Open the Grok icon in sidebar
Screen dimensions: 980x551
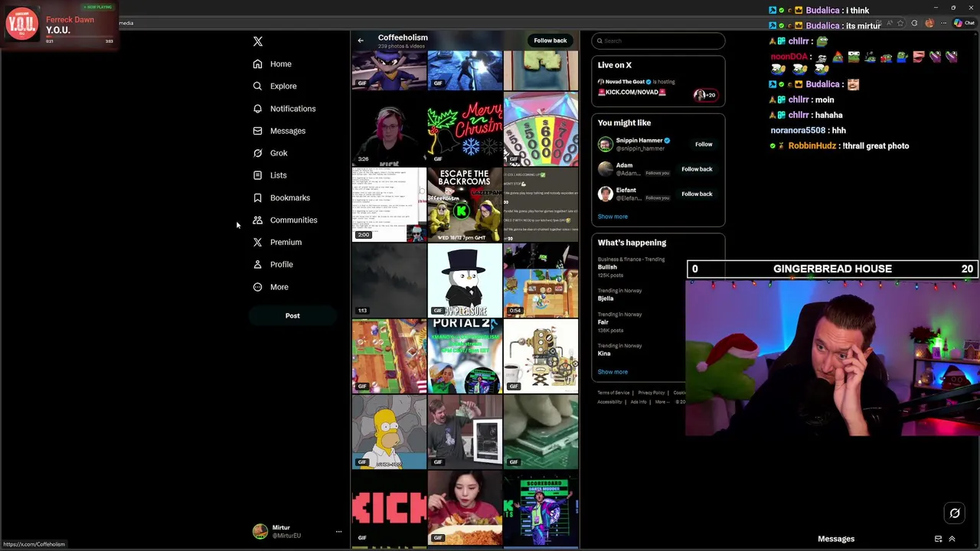pos(257,153)
